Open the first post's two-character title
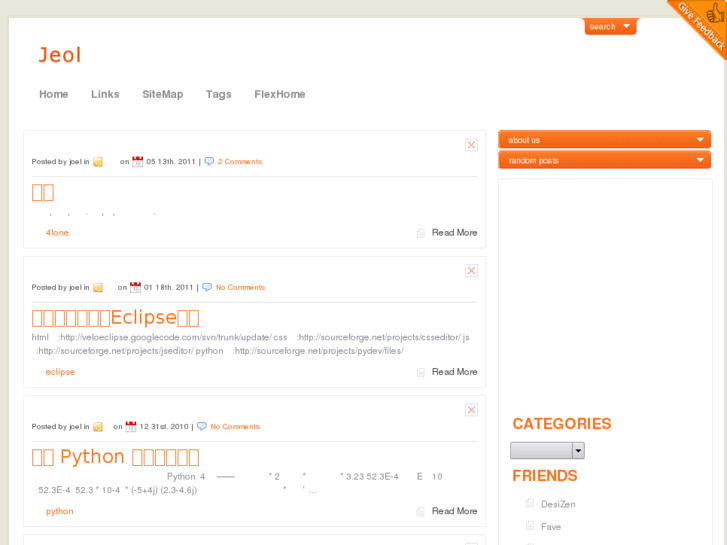Screen dimensions: 727x545 pos(43,192)
